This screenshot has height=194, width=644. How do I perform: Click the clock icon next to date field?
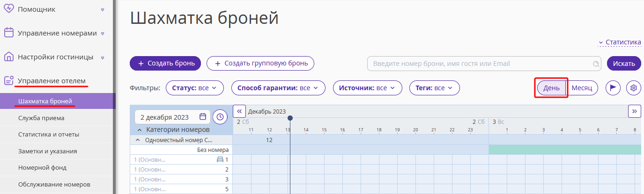tap(220, 117)
